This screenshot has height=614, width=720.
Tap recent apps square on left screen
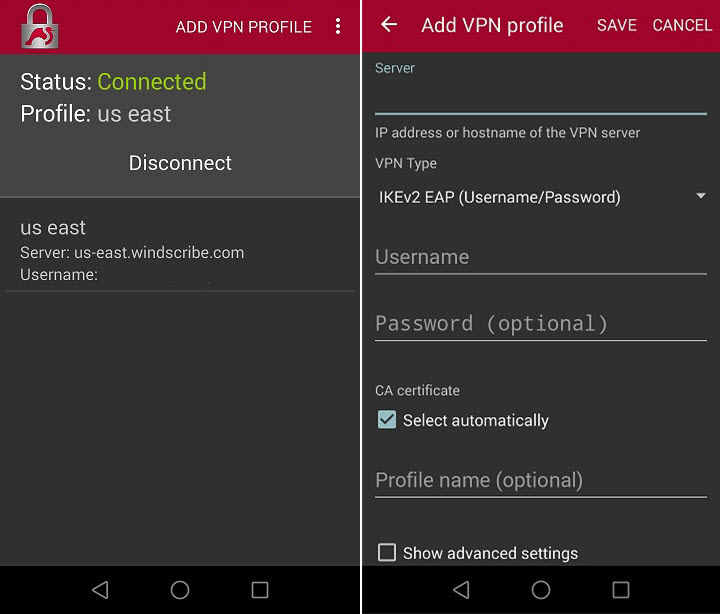pos(260,590)
